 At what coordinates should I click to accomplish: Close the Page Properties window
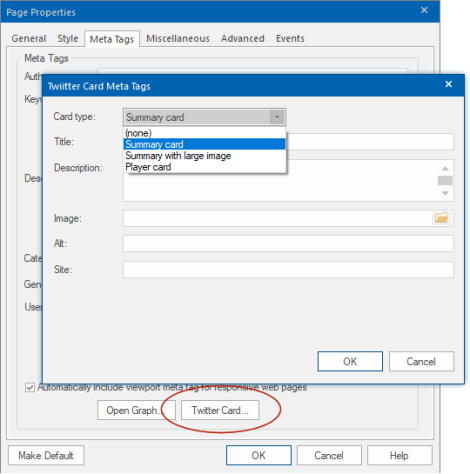pyautogui.click(x=424, y=10)
